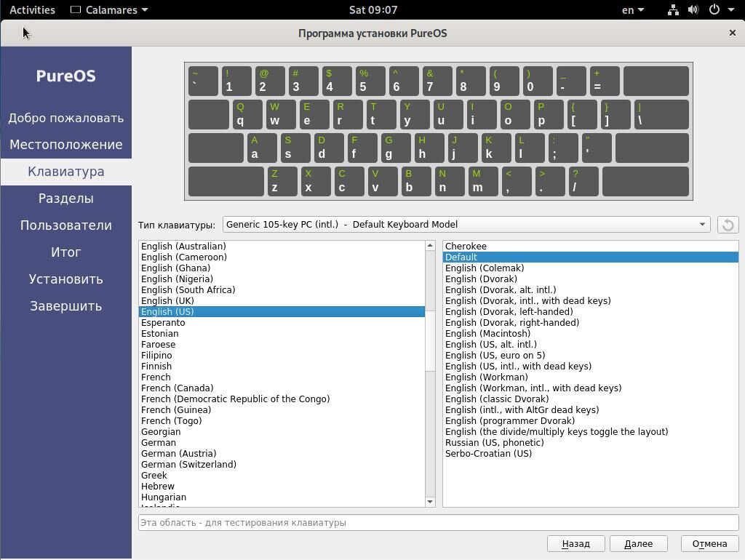
Task: Select English (Cameroon) layout
Action: coord(282,257)
